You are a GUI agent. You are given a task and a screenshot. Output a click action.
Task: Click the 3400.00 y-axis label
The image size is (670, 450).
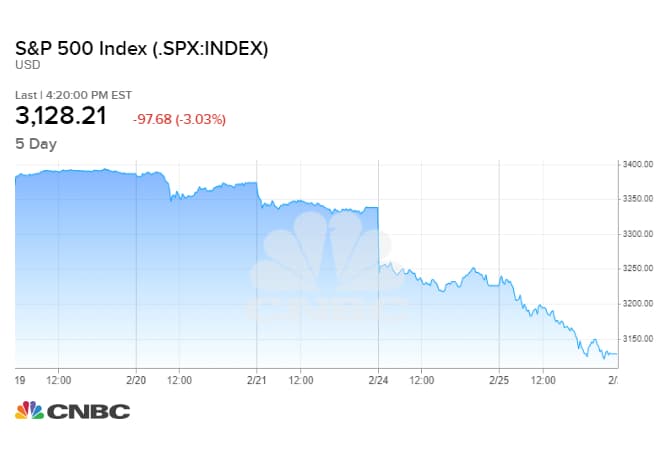click(637, 164)
